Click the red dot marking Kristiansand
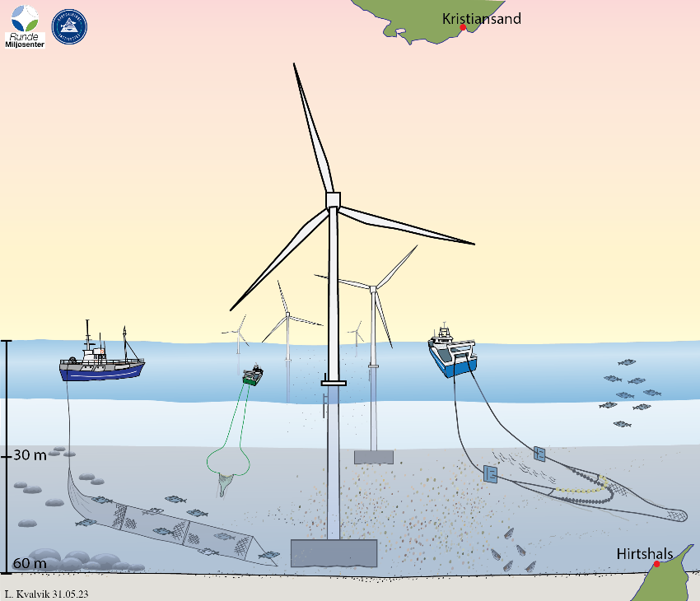The image size is (700, 601). point(464,28)
